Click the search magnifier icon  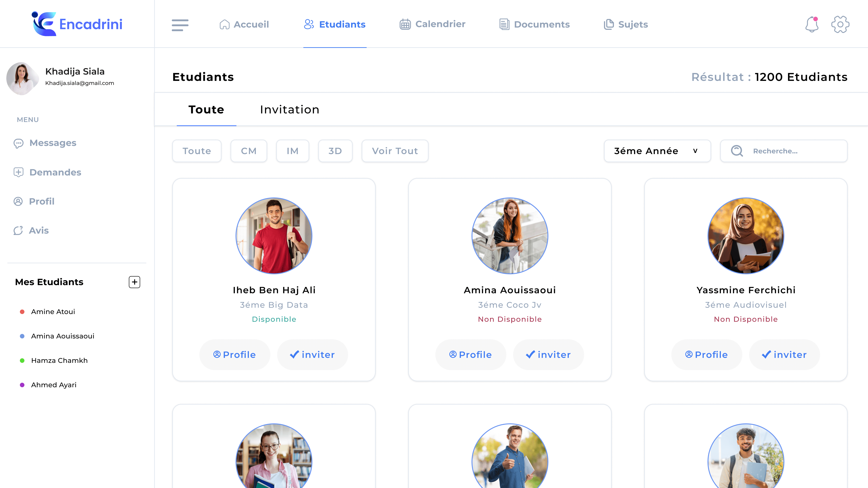pyautogui.click(x=737, y=151)
